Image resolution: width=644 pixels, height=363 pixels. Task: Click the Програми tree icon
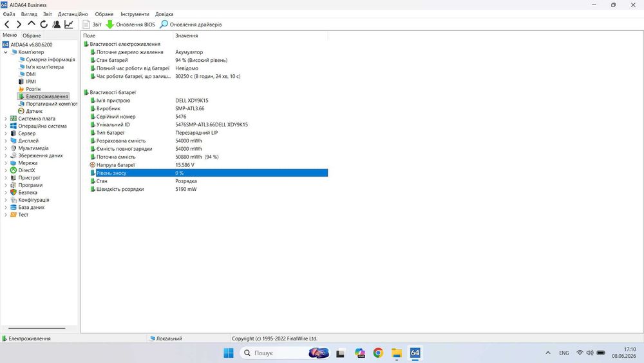pos(13,186)
